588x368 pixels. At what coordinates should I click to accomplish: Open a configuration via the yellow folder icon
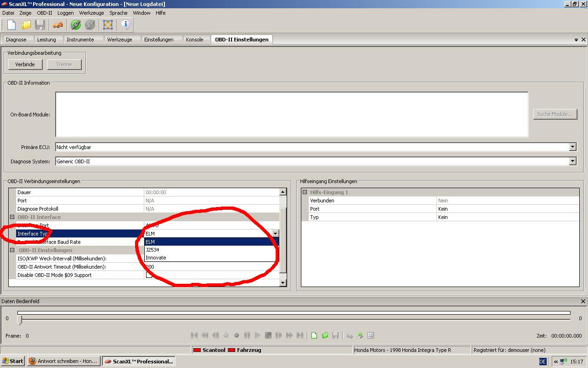pos(26,25)
